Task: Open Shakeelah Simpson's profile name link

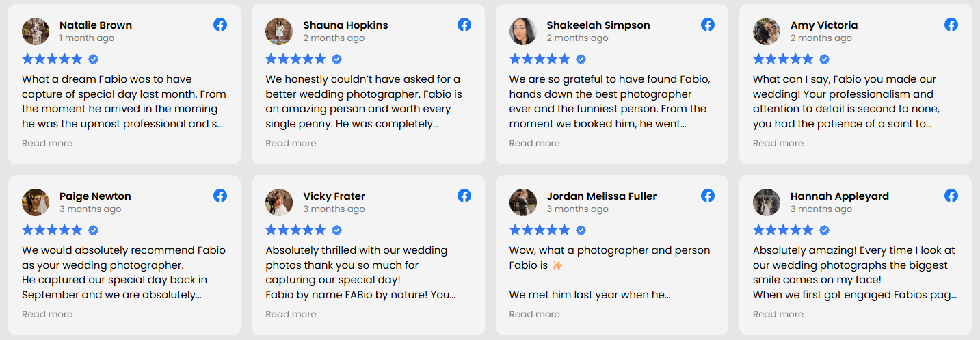Action: (x=598, y=25)
